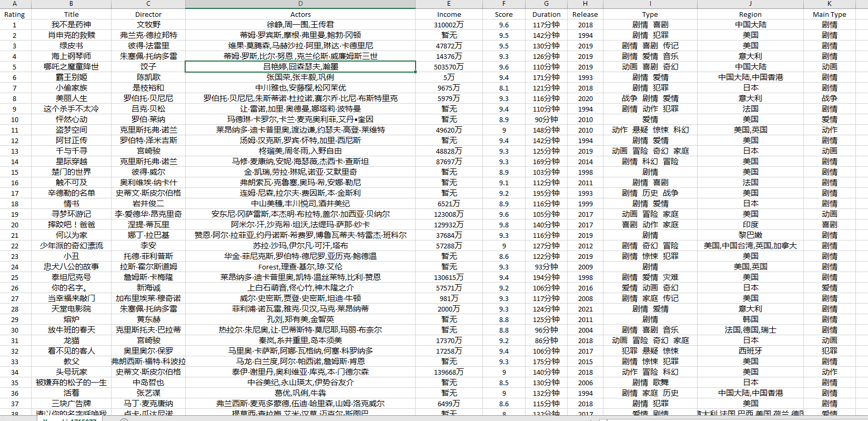Select title cell '寻梦环游记'
868x421 pixels.
[71, 214]
